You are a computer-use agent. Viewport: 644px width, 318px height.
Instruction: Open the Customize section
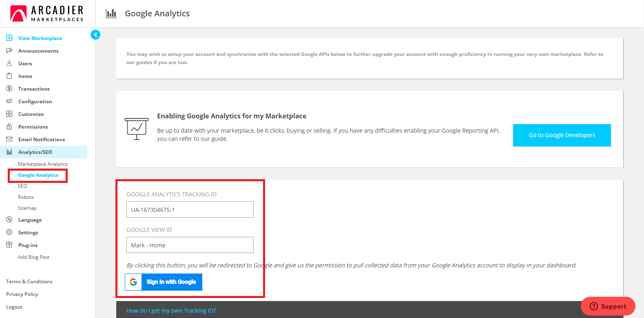(31, 114)
